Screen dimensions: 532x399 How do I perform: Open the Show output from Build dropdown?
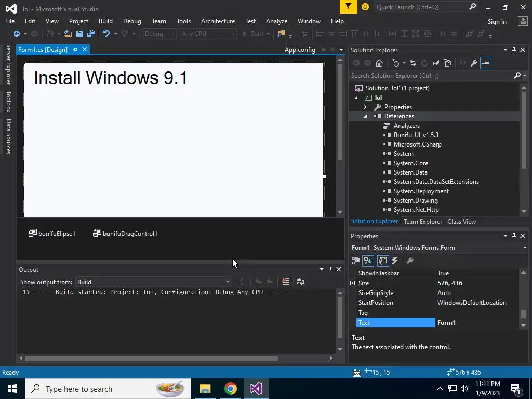point(153,282)
